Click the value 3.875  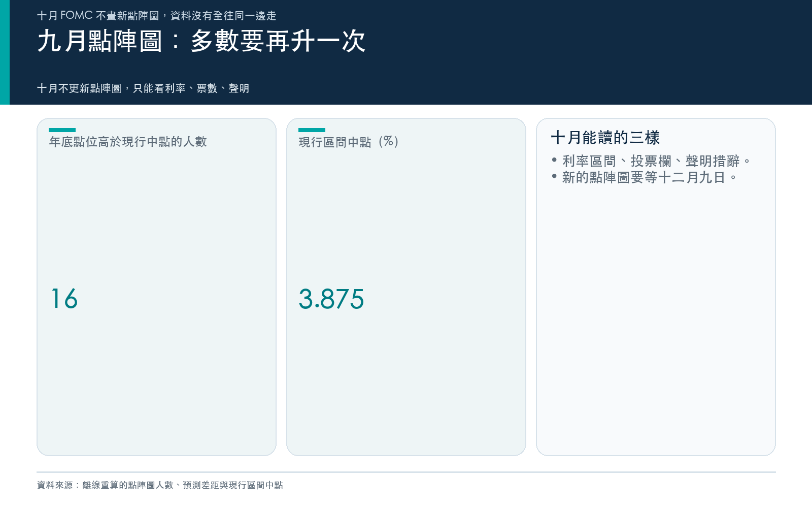click(x=331, y=299)
